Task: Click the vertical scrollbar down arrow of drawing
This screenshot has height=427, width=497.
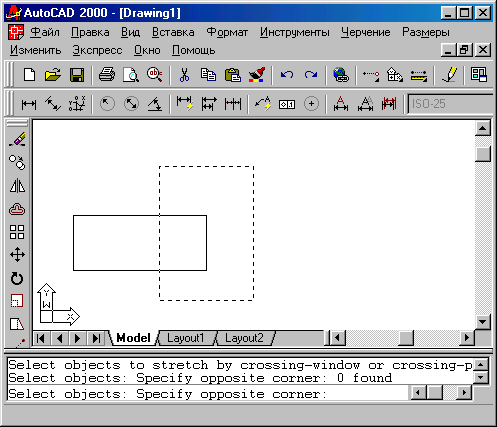Action: pos(483,322)
